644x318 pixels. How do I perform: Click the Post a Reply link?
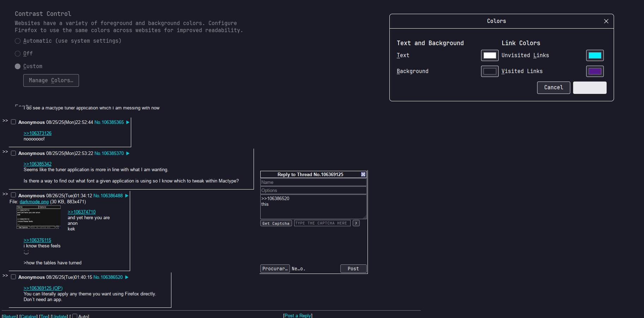(x=298, y=316)
